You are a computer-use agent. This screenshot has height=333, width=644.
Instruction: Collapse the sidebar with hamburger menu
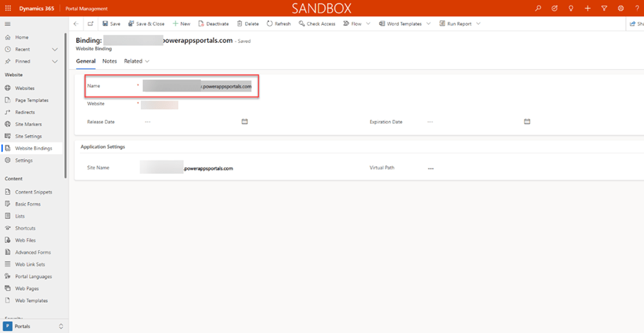click(x=8, y=24)
